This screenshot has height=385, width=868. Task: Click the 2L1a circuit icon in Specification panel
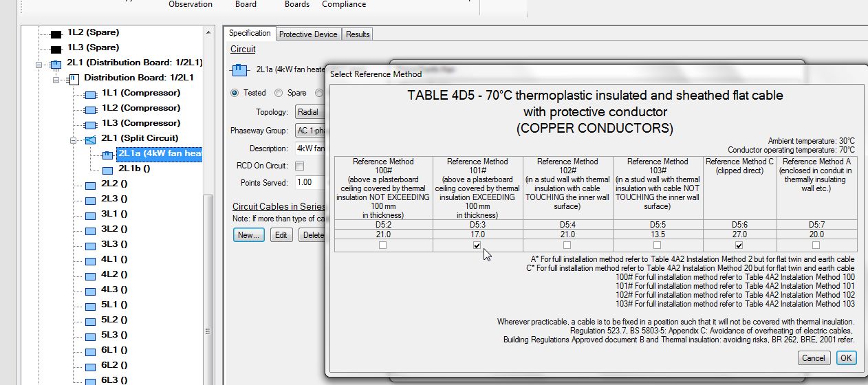239,70
